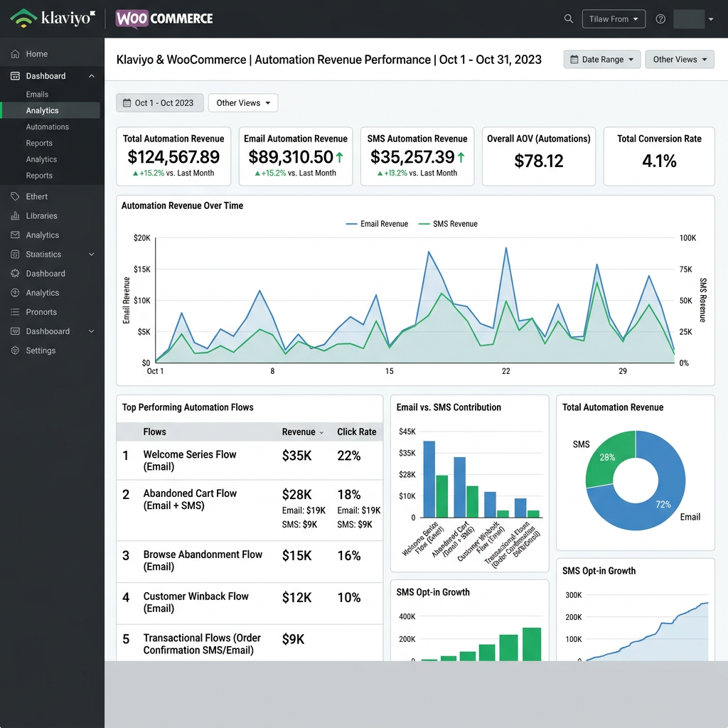Click the Settings gear icon

pos(15,350)
